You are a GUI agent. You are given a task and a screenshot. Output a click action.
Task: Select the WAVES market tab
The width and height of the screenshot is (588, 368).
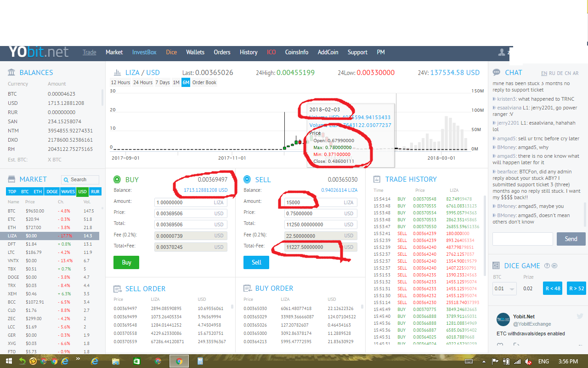pos(68,191)
